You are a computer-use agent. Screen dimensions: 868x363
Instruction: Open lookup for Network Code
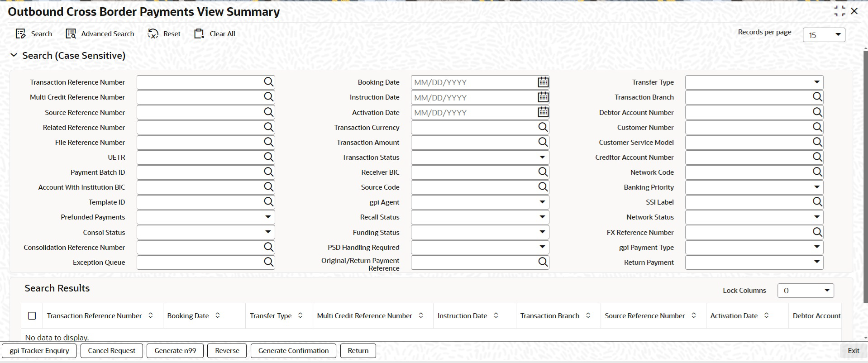click(x=817, y=172)
